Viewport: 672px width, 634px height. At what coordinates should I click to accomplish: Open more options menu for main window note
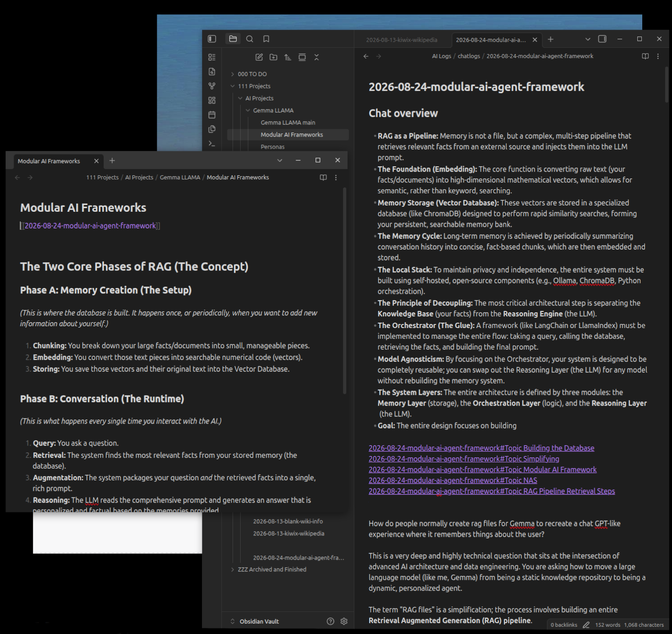point(658,56)
